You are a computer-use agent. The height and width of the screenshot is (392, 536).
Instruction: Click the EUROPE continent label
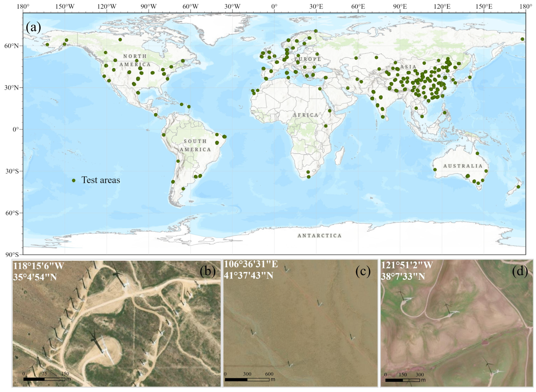[308, 59]
